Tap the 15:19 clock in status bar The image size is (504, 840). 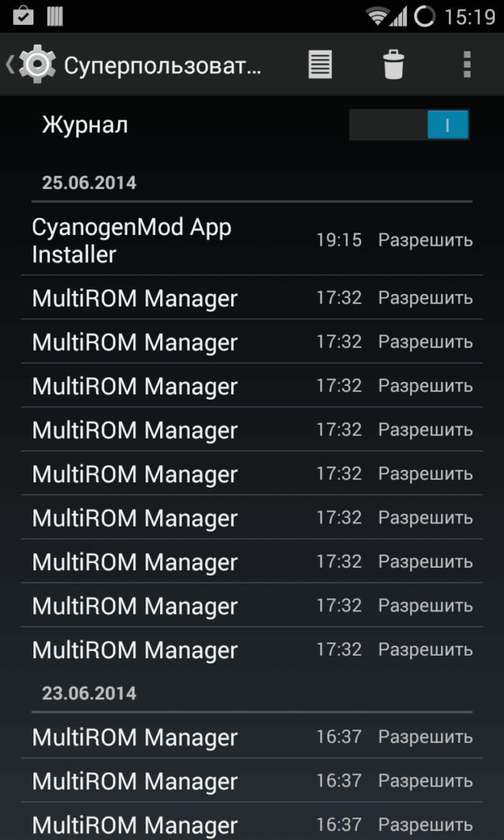coord(471,17)
